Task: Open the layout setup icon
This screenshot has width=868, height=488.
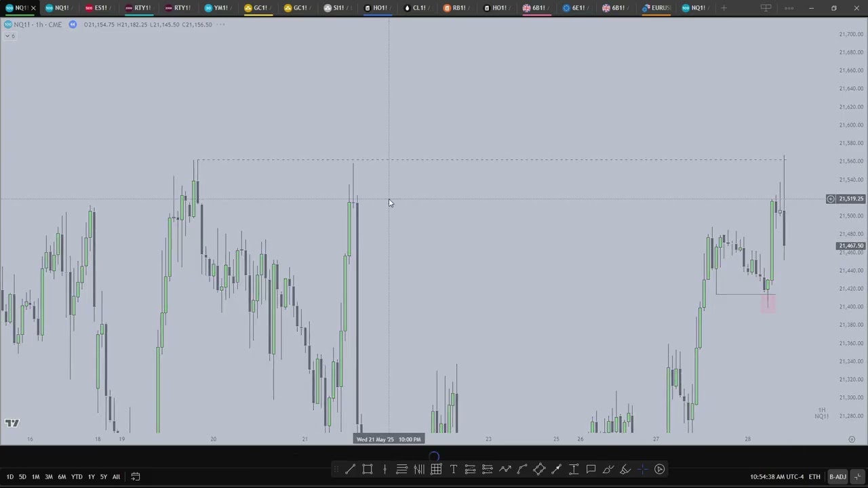Action: click(766, 8)
